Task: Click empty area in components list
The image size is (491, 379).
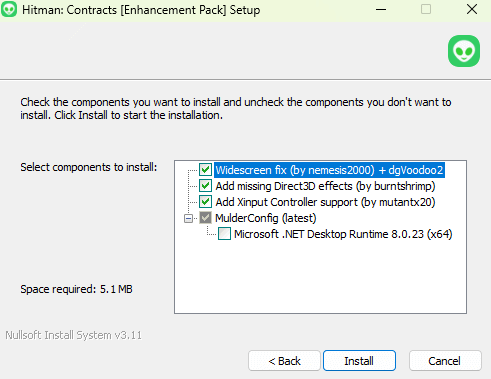Action: 320,277
